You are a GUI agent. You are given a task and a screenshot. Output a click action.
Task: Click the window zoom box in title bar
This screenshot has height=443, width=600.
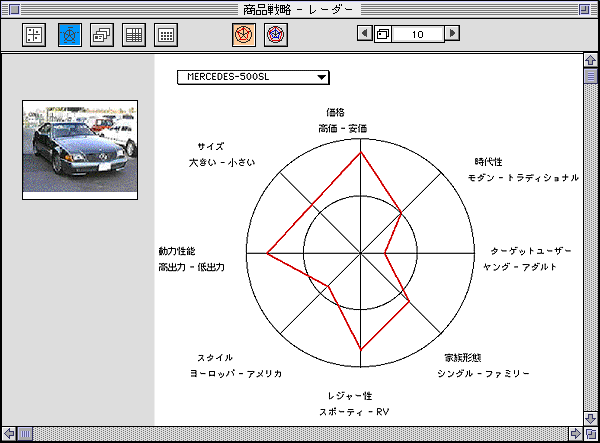click(584, 9)
